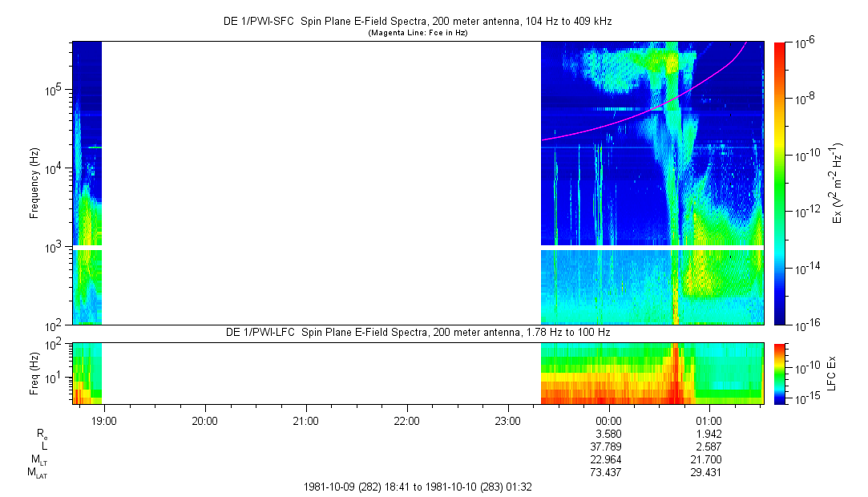Screen dimensions: 868x497
Task: Select the Freq (Hz) label of lower panel
Action: click(34, 373)
